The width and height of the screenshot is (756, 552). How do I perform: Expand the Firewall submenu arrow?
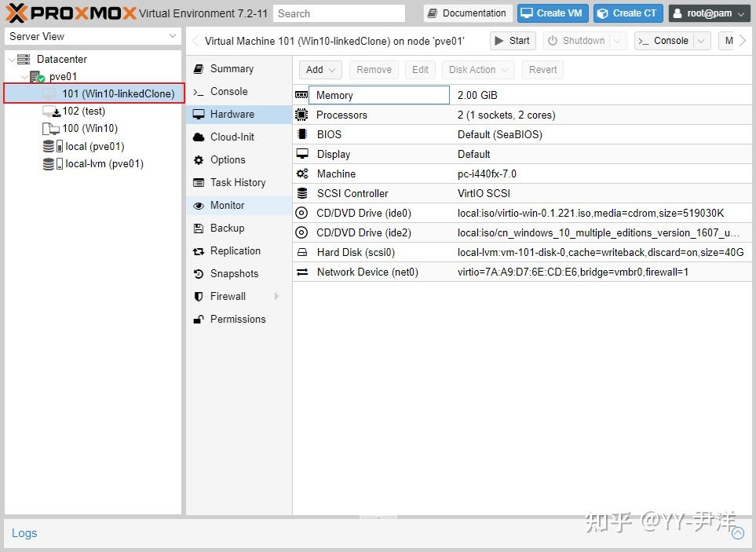coord(276,297)
